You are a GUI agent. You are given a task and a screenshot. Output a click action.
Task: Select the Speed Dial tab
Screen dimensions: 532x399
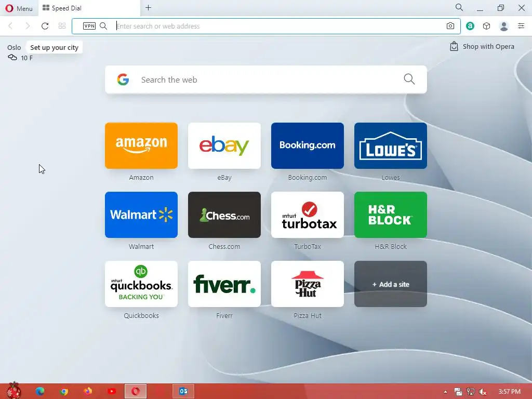[x=89, y=8]
